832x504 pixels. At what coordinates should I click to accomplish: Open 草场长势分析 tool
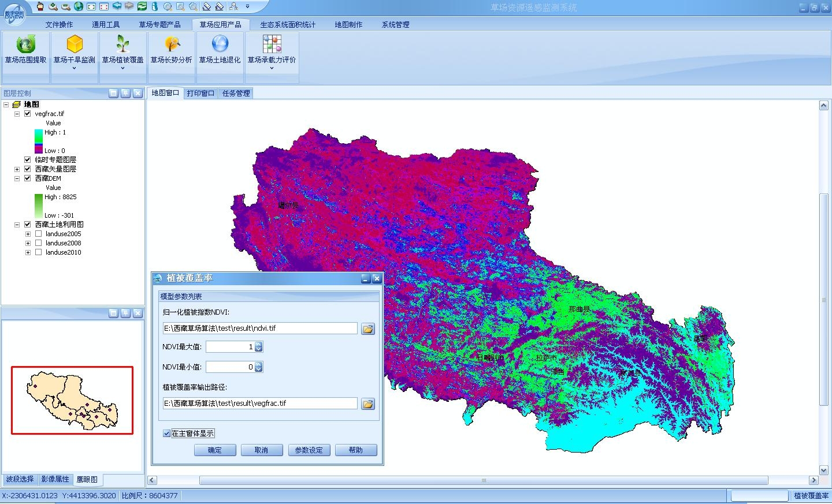171,50
